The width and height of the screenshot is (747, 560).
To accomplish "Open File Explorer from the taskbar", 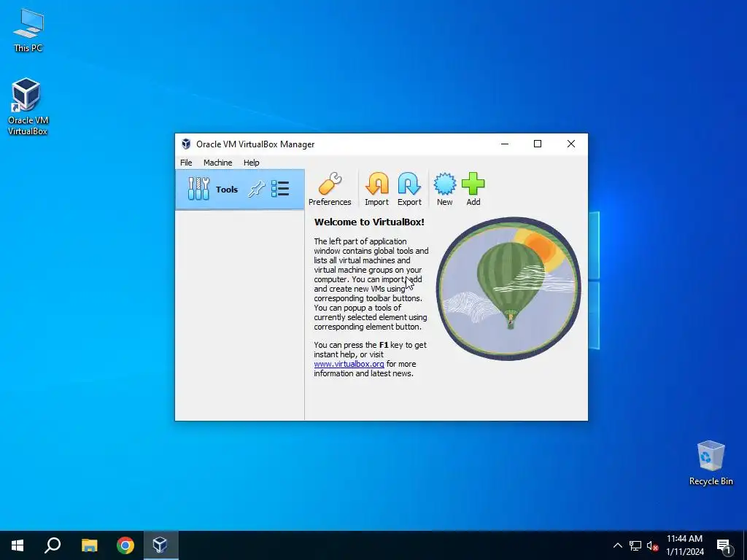I will click(x=89, y=545).
